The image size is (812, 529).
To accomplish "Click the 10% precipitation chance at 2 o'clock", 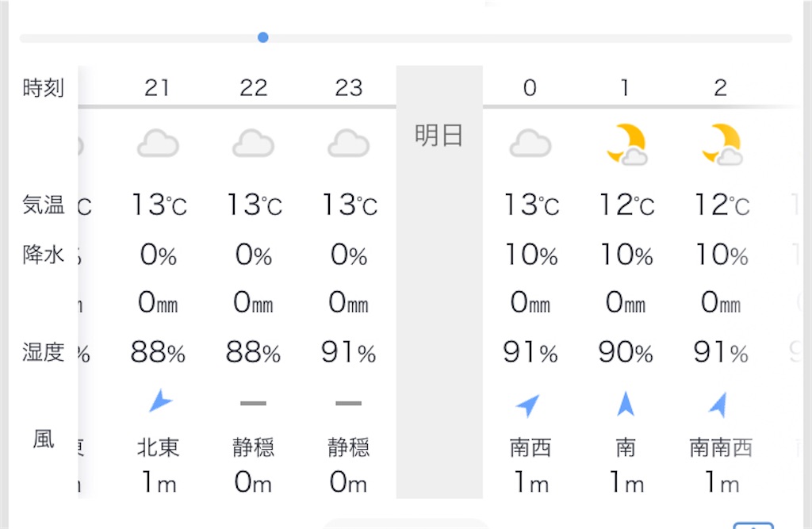I will click(722, 255).
